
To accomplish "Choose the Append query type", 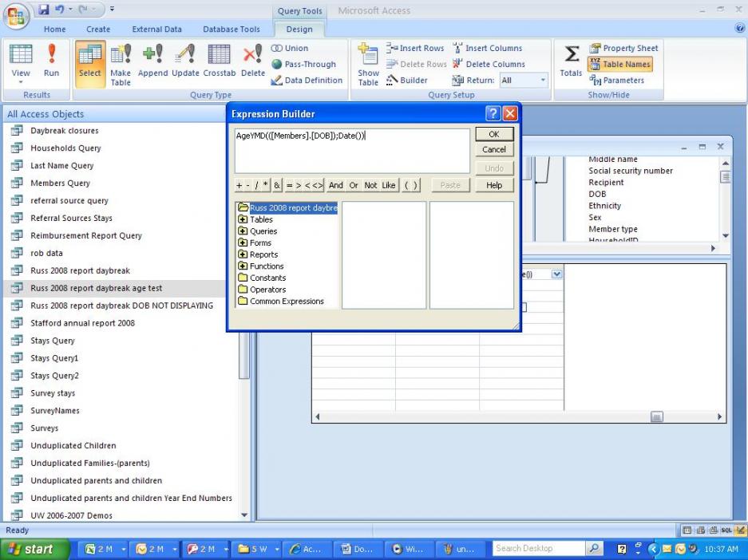I will (x=152, y=60).
